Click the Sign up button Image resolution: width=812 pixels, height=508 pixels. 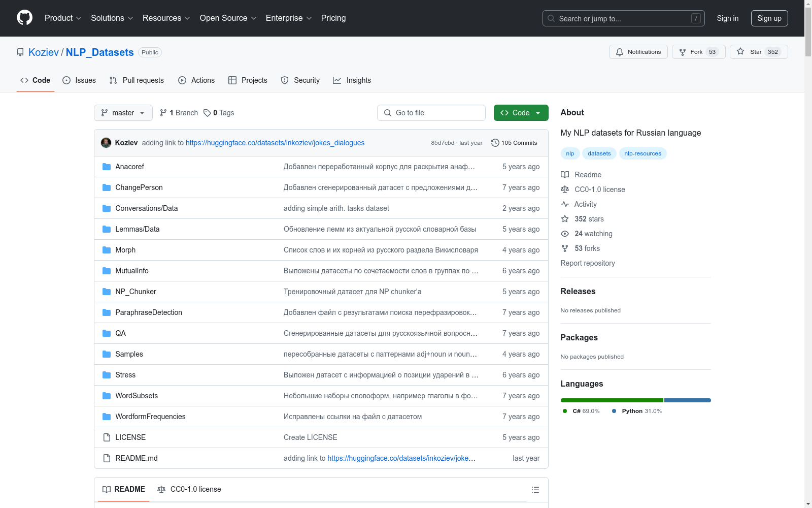point(769,18)
